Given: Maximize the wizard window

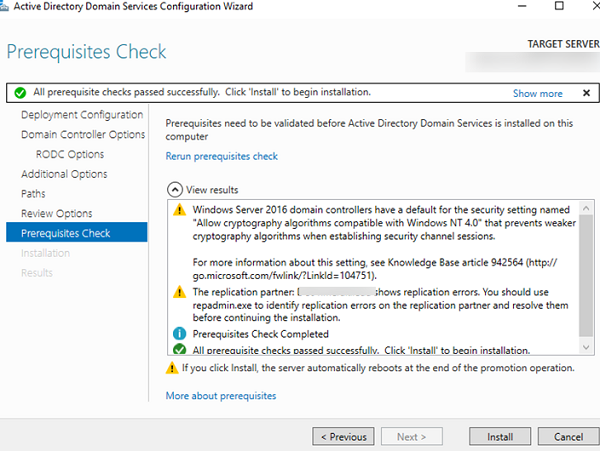Looking at the screenshot, I should point(559,6).
